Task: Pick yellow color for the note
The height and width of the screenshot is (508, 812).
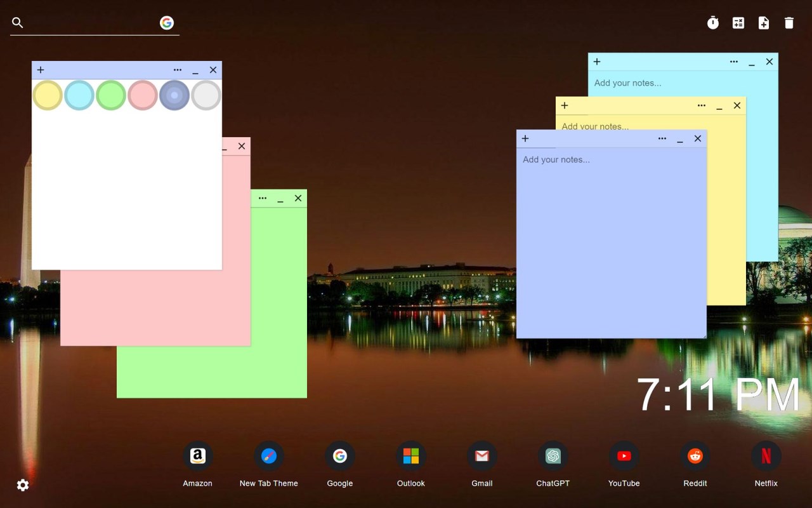Action: pyautogui.click(x=48, y=95)
